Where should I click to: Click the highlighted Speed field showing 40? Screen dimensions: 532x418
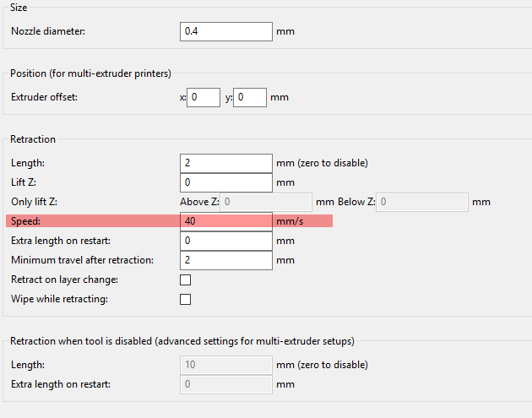point(226,221)
